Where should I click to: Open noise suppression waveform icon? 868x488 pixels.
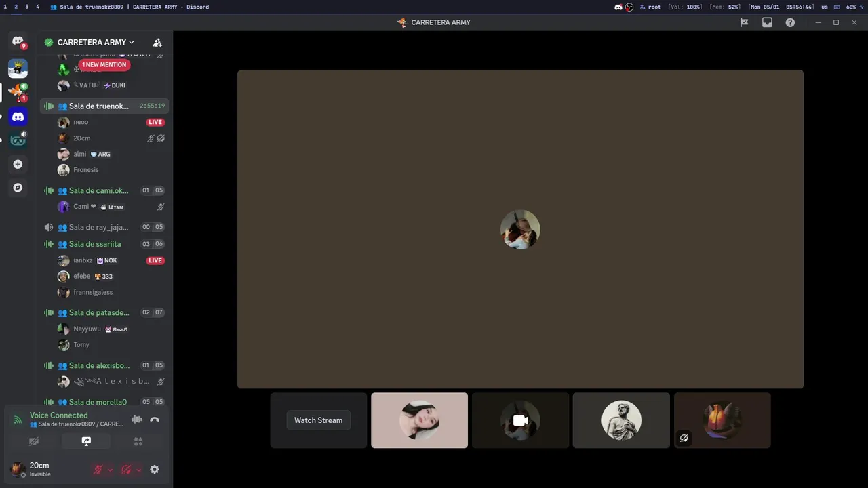click(136, 420)
